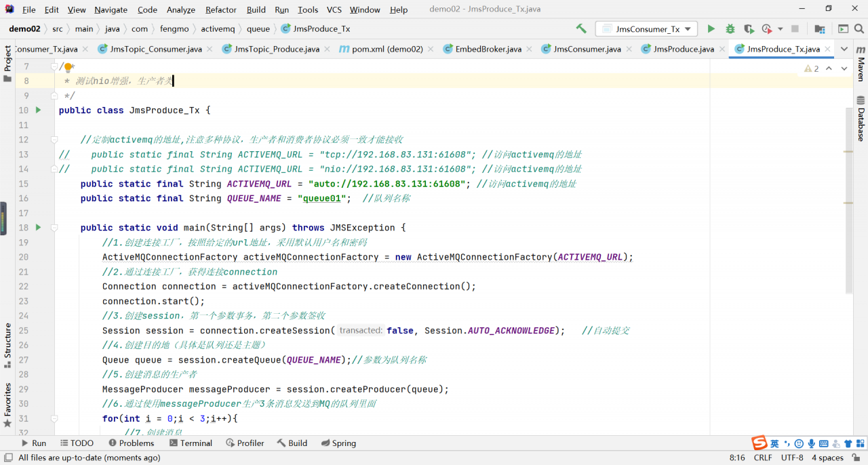Image resolution: width=868 pixels, height=465 pixels.
Task: Open the Build tool window
Action: tap(292, 443)
